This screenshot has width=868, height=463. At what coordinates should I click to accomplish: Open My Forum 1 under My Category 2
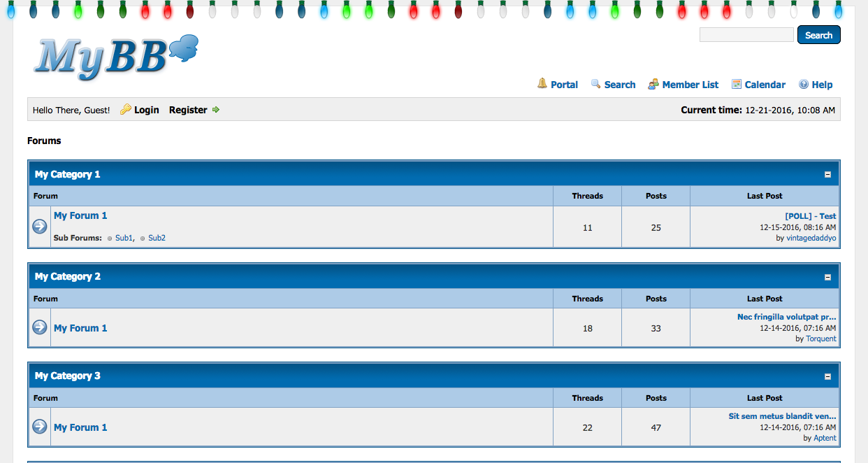pos(80,328)
